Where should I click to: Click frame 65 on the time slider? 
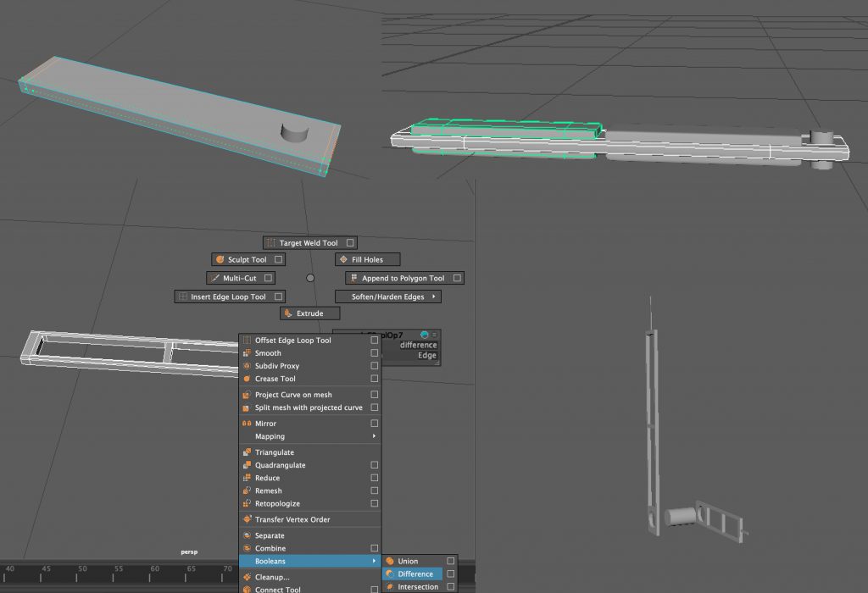[x=191, y=568]
